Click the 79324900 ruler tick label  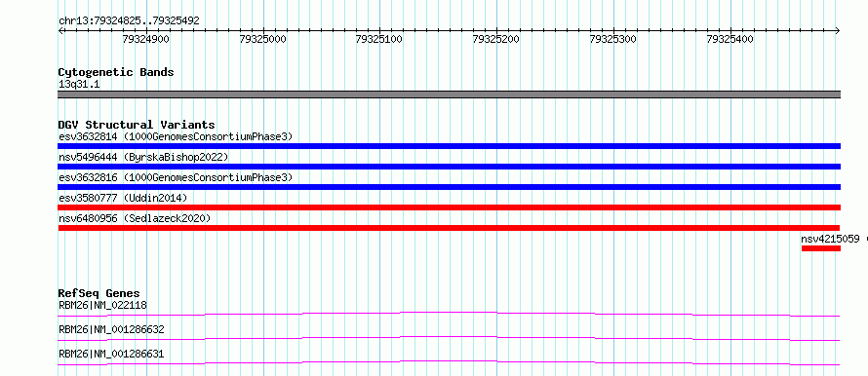(x=146, y=39)
